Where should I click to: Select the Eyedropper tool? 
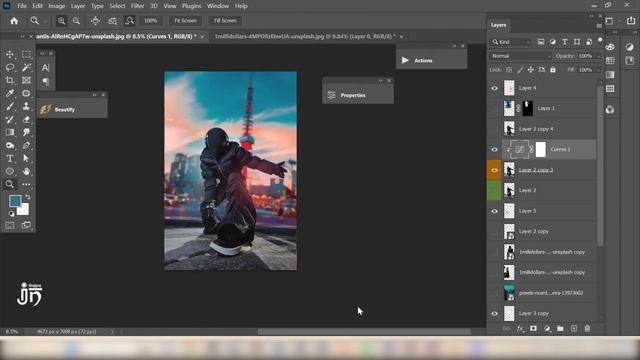coord(10,93)
